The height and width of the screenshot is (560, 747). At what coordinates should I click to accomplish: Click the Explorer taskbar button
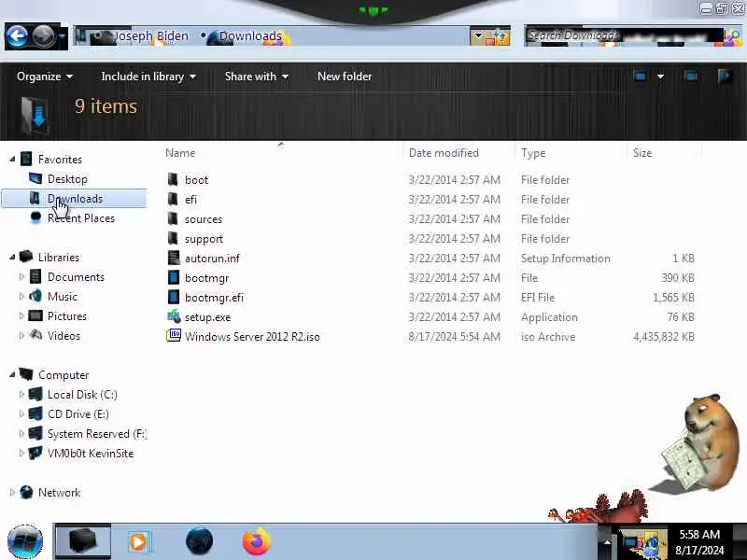click(83, 541)
